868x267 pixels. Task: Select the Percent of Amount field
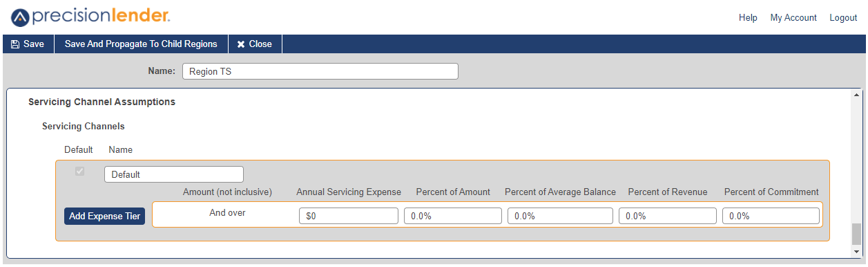453,216
